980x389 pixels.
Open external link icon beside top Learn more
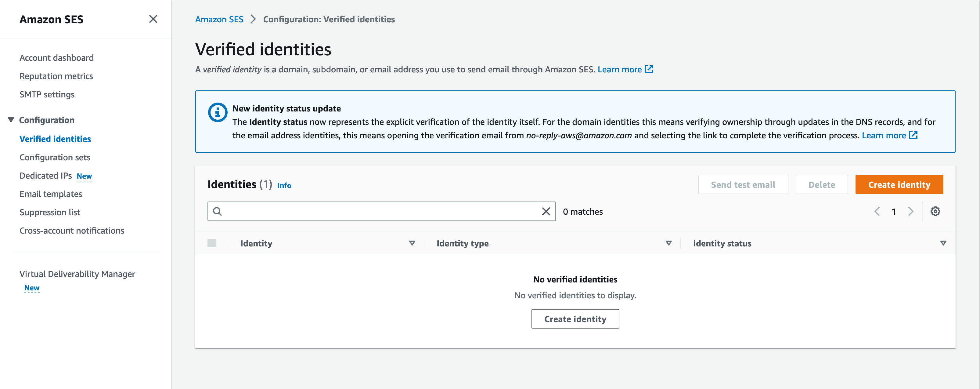(649, 69)
